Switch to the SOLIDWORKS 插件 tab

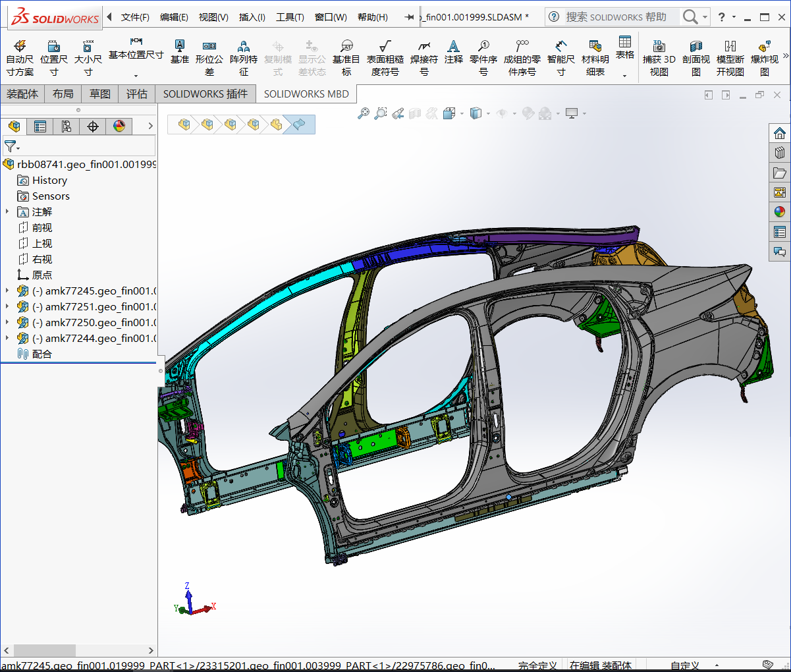pos(205,94)
